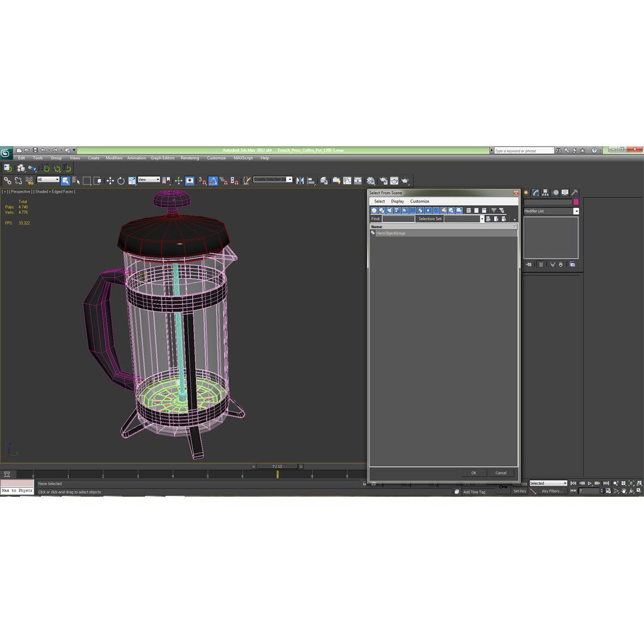Viewport: 644px width, 644px height.
Task: Open Render Setup teapot icon
Action: [383, 181]
